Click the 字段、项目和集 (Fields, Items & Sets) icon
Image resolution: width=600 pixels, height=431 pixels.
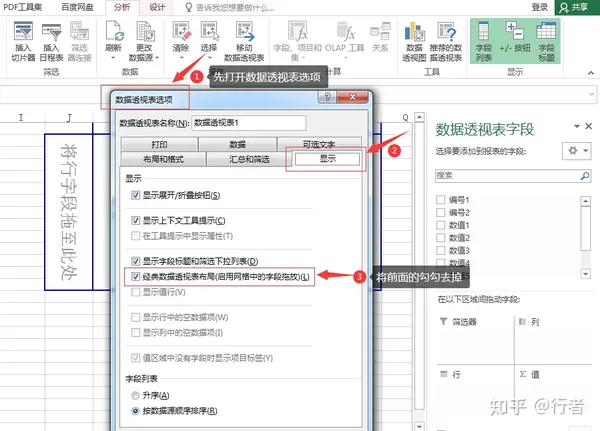pyautogui.click(x=298, y=31)
